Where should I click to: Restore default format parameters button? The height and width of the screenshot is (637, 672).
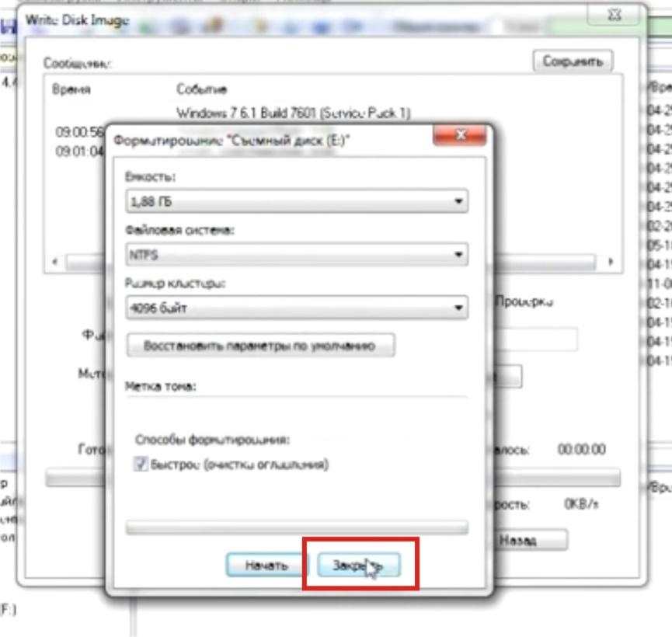[x=260, y=346]
